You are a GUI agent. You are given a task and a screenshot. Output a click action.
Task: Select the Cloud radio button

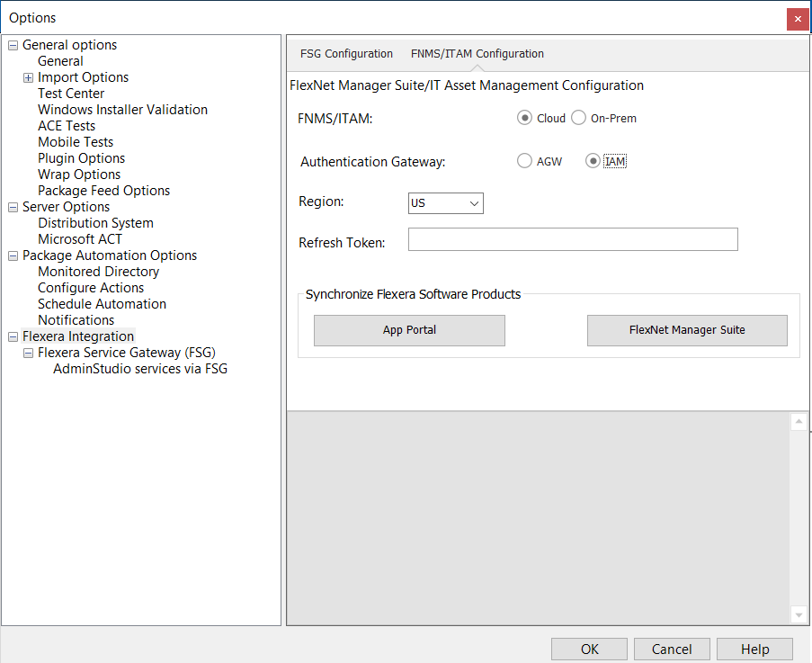(525, 118)
